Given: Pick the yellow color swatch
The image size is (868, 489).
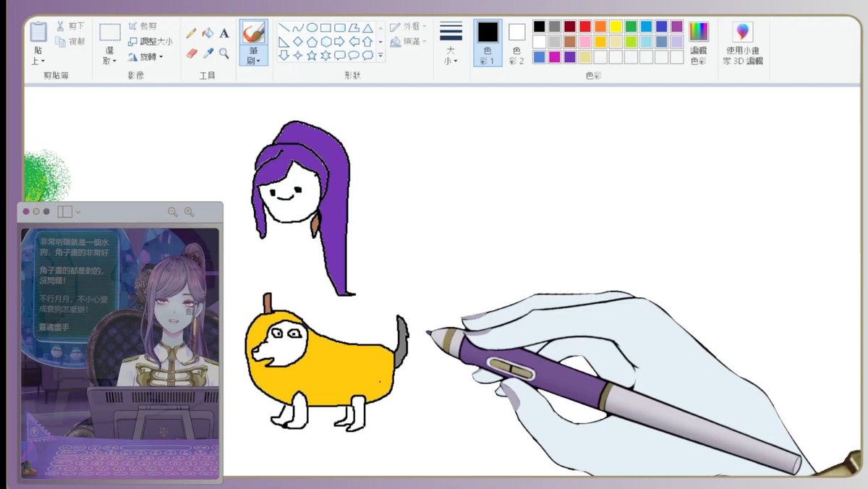Looking at the screenshot, I should 616,27.
